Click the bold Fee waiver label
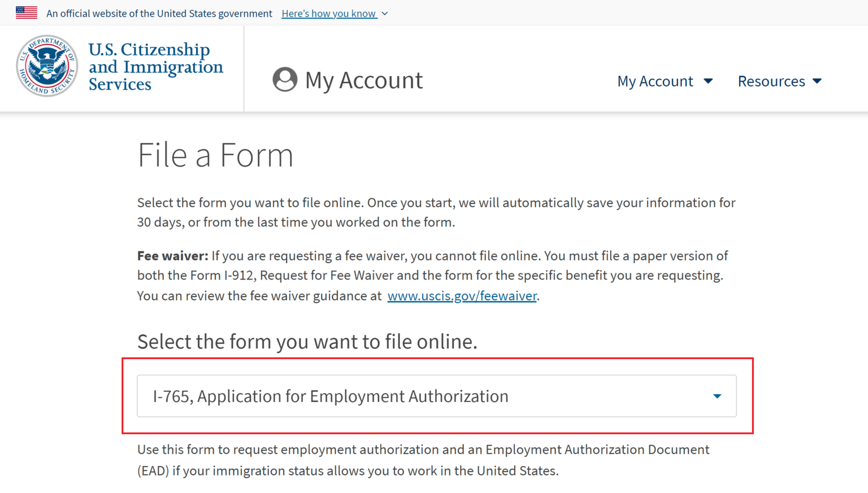This screenshot has height=493, width=868. tap(172, 256)
